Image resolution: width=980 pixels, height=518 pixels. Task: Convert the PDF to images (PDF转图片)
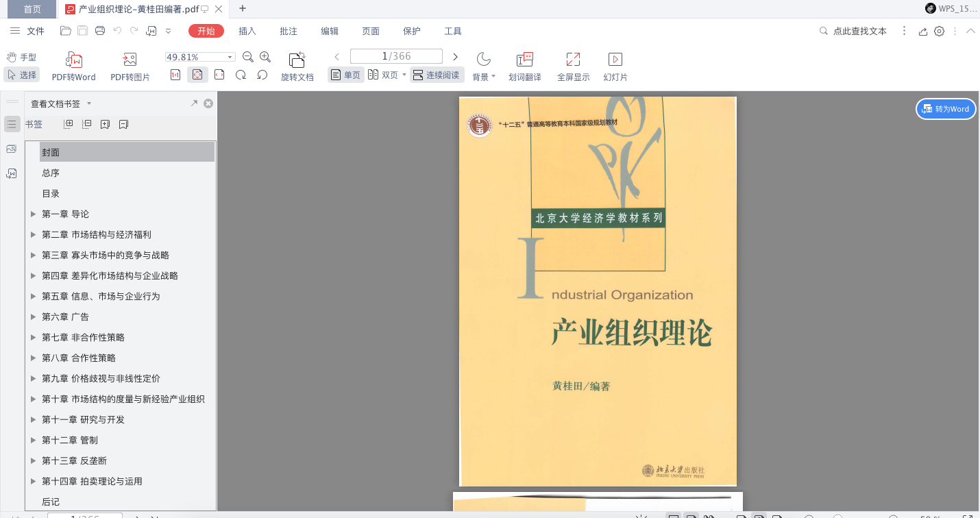tap(130, 67)
